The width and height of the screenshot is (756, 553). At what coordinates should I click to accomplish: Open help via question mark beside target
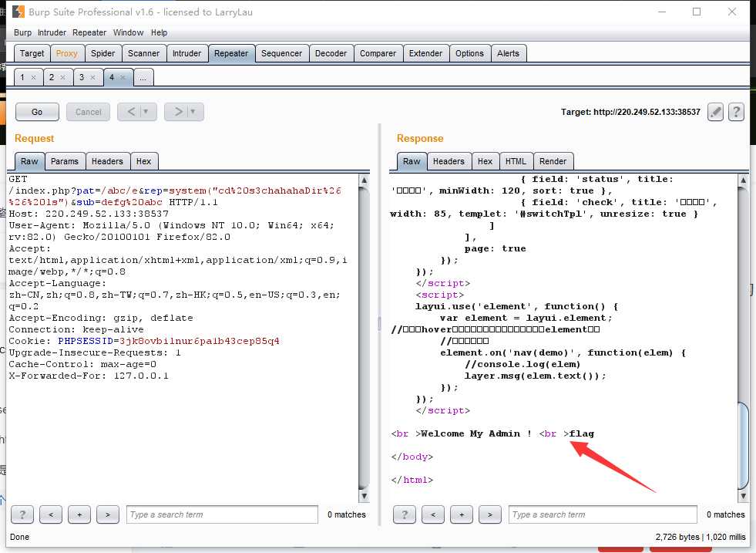click(x=736, y=112)
